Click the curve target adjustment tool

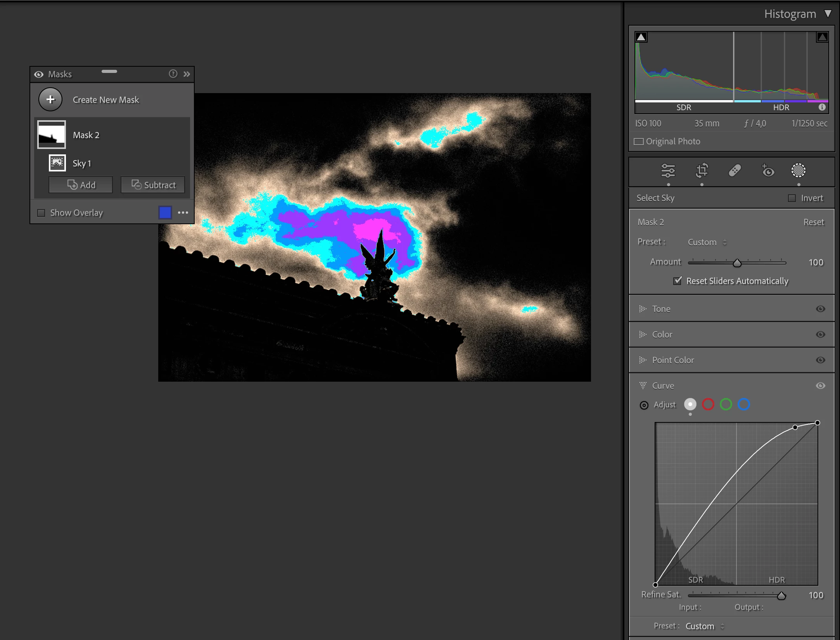click(644, 405)
